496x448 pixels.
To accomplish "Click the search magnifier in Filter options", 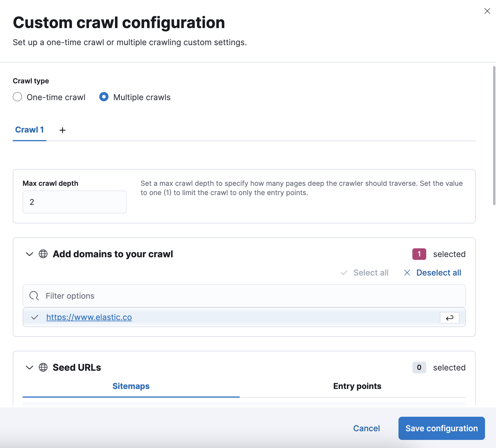I will [x=34, y=296].
